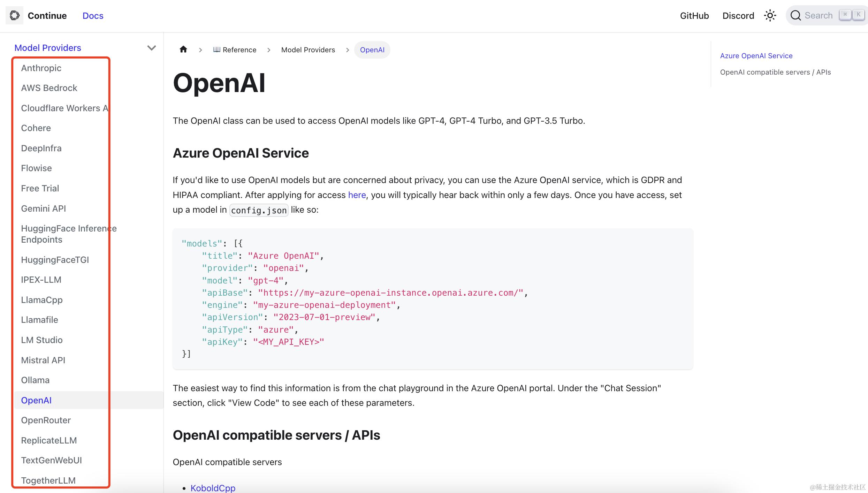Collapse the Model Providers sidebar chevron

coord(151,48)
